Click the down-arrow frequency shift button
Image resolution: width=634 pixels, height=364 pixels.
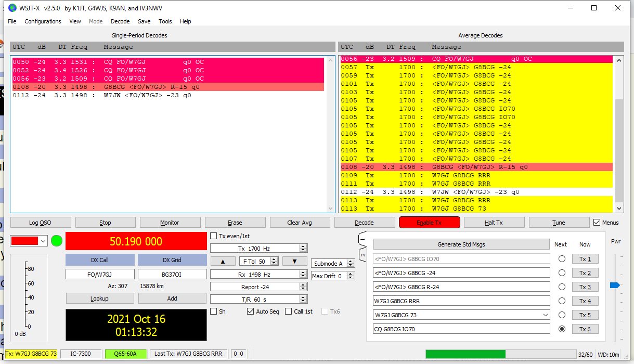(295, 261)
